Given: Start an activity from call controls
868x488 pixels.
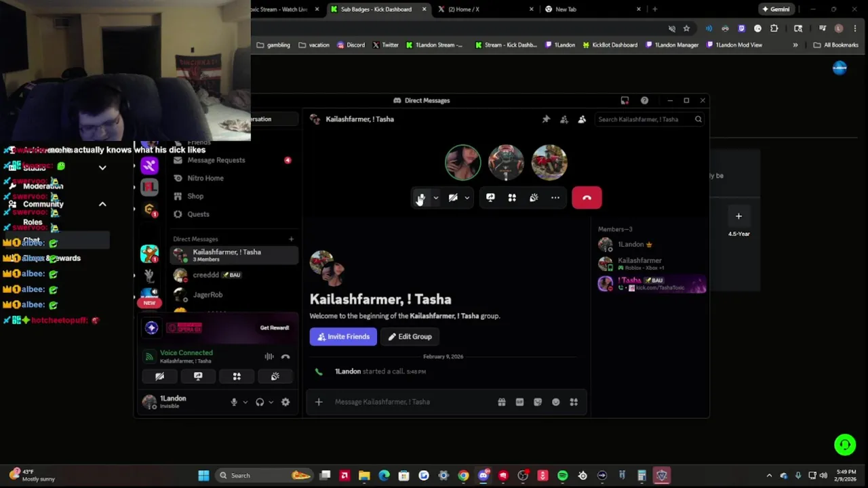Looking at the screenshot, I should tap(512, 198).
